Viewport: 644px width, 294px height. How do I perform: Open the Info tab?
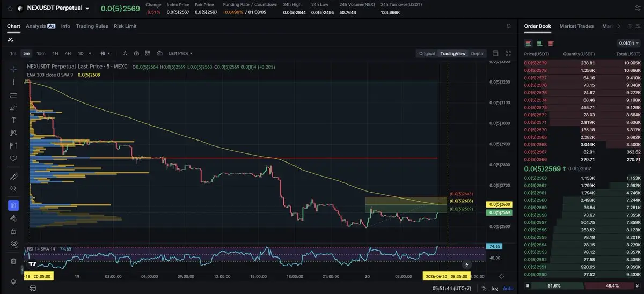coord(65,26)
